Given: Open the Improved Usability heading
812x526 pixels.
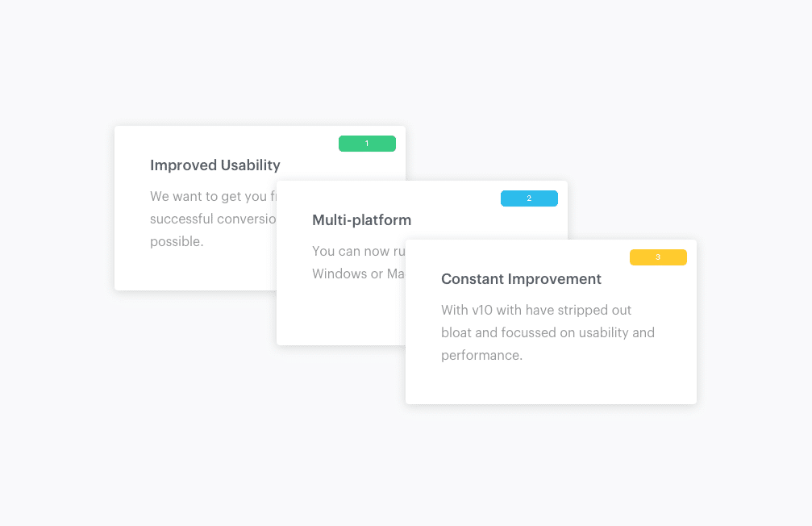Looking at the screenshot, I should point(215,165).
